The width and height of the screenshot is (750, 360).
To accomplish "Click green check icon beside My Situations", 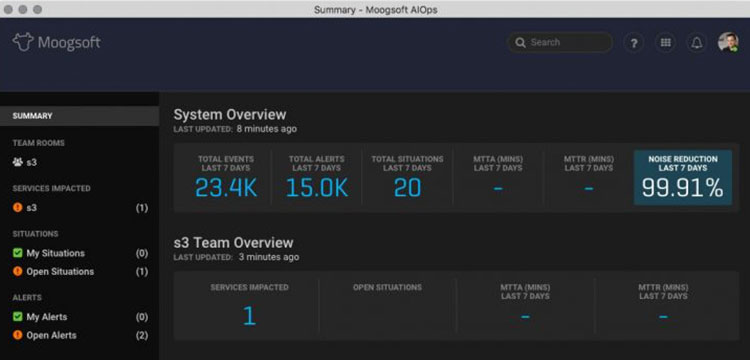I will (x=18, y=253).
